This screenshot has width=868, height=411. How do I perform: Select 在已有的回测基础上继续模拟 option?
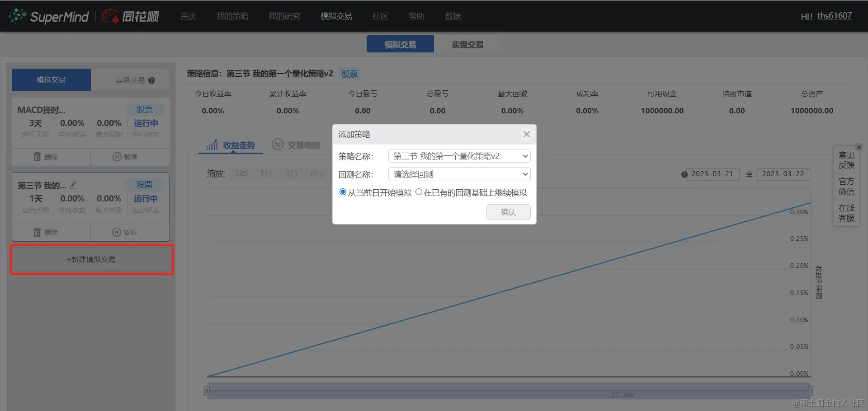(x=418, y=191)
